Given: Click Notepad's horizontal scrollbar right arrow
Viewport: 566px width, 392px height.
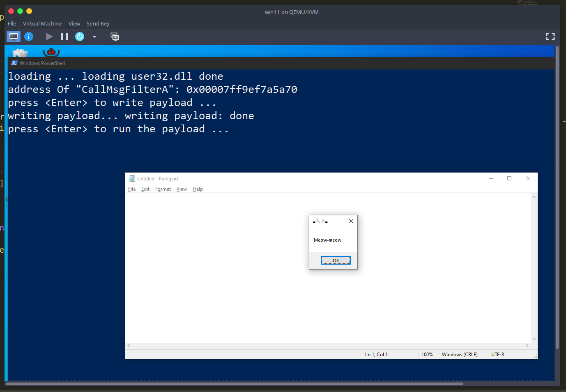Looking at the screenshot, I should [527, 346].
